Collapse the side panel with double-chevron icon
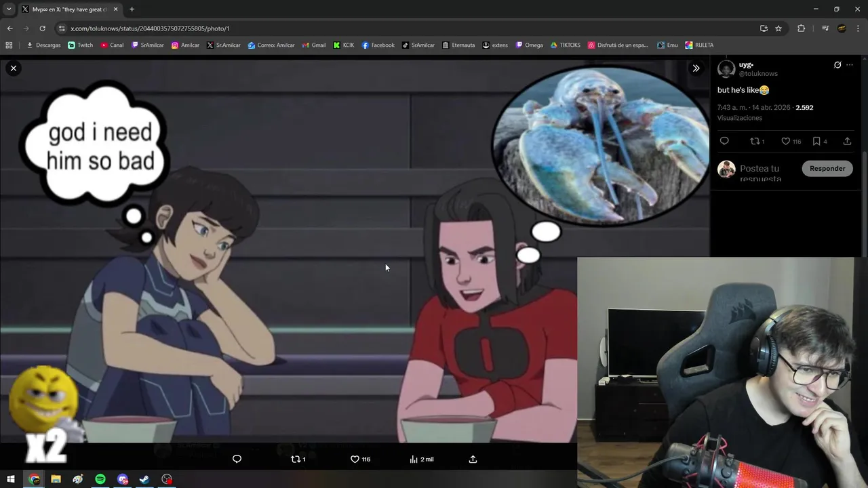868x488 pixels. [696, 68]
